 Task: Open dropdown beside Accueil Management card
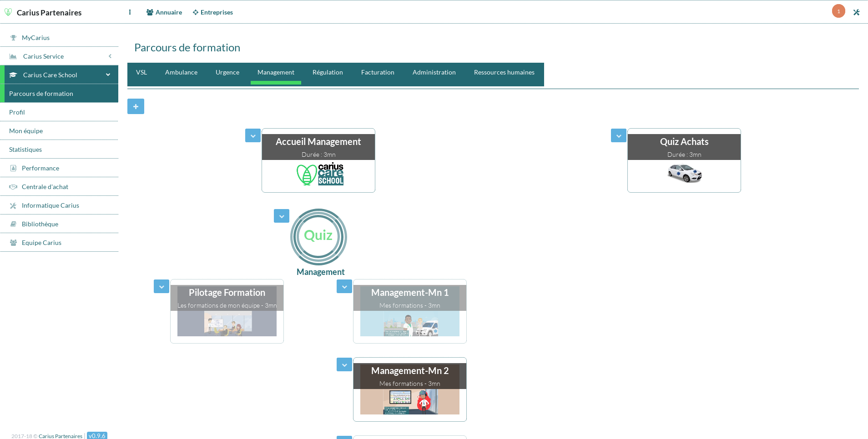coord(253,136)
